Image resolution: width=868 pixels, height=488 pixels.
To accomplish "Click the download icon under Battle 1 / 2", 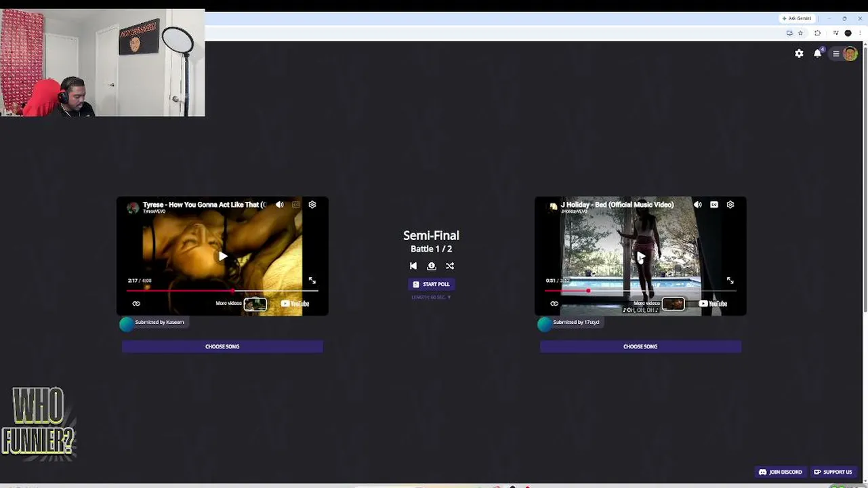I will pyautogui.click(x=432, y=266).
